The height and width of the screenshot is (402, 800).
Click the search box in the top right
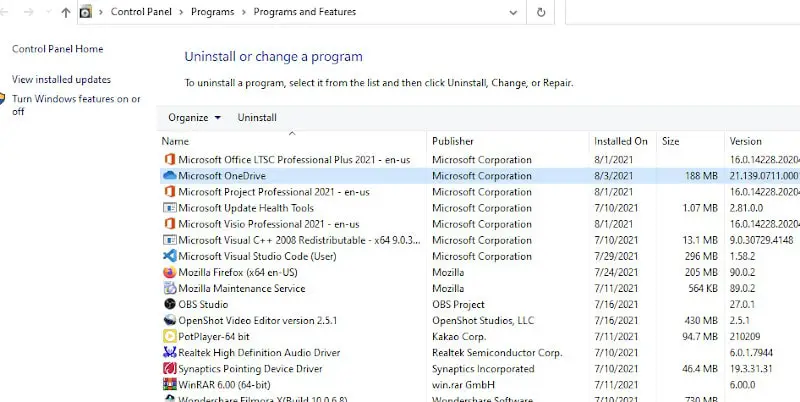pyautogui.click(x=683, y=12)
